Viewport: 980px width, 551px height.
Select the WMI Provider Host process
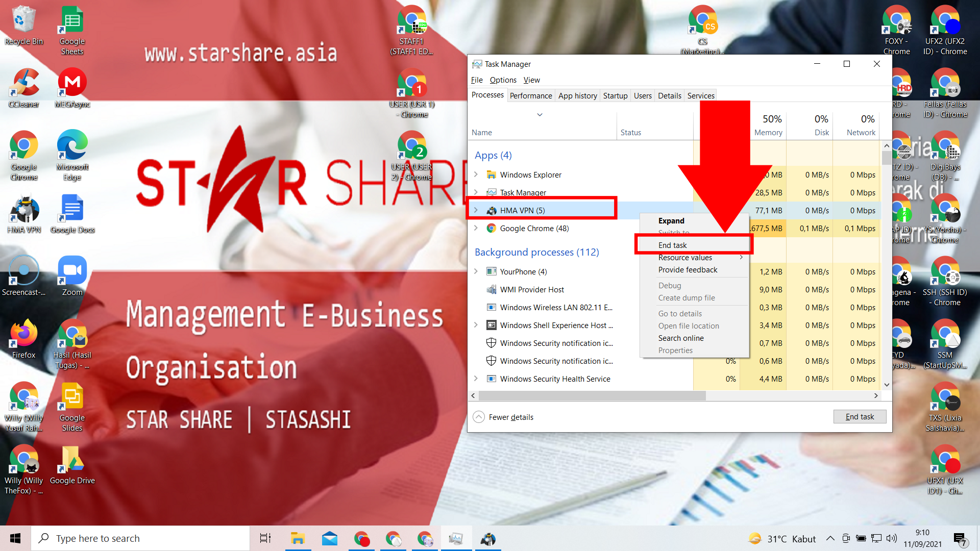tap(532, 289)
